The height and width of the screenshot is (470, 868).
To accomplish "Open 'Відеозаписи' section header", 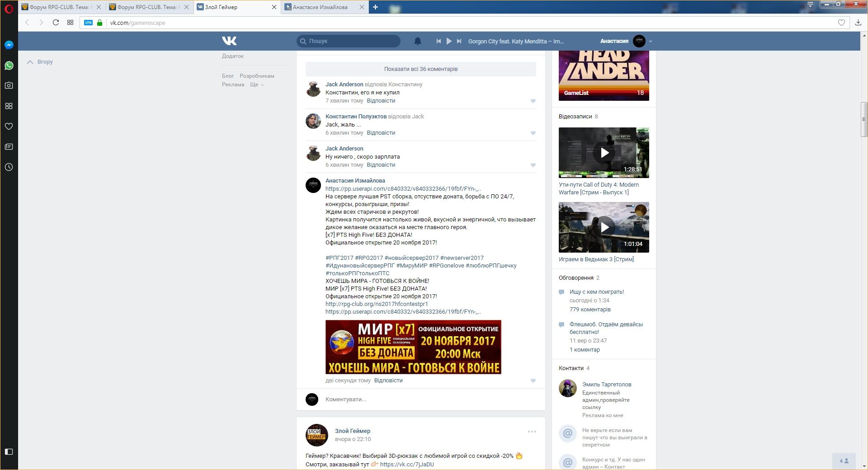I will click(x=575, y=117).
